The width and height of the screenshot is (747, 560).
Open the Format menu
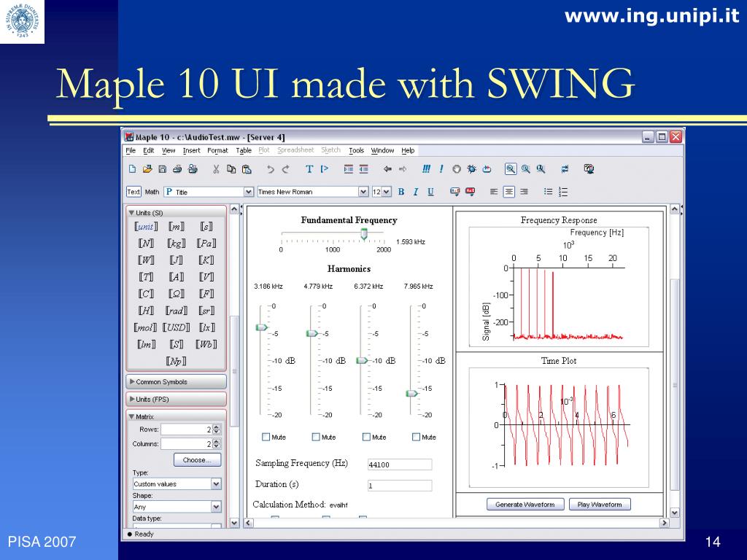coord(217,150)
